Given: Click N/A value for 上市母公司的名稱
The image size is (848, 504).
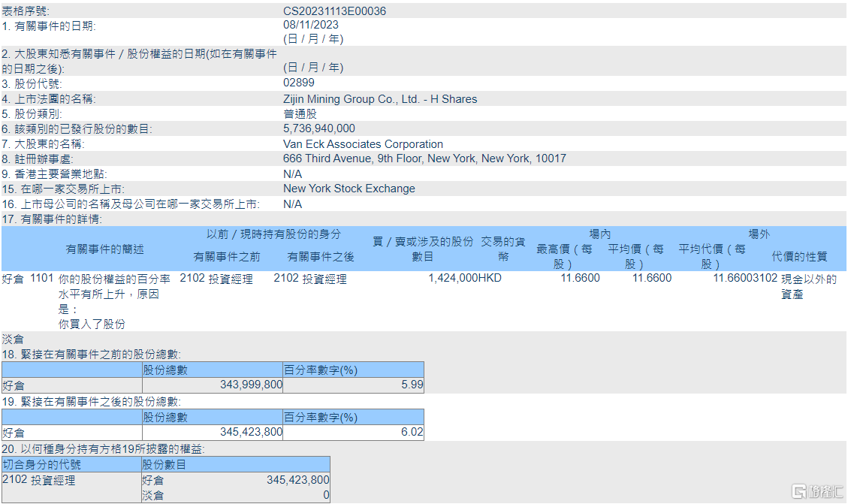Looking at the screenshot, I should 293,204.
